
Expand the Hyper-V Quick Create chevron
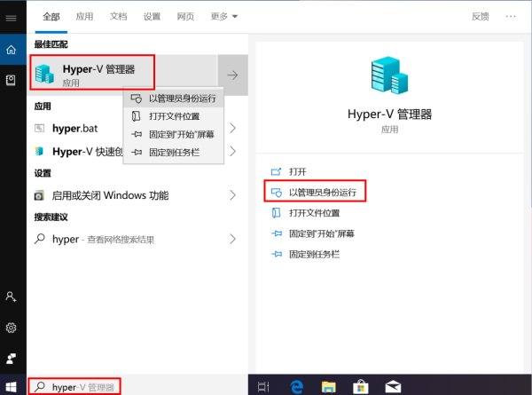(x=232, y=151)
